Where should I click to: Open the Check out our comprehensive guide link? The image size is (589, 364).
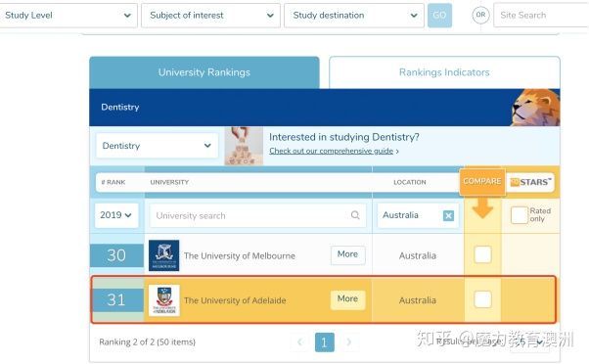(x=332, y=151)
